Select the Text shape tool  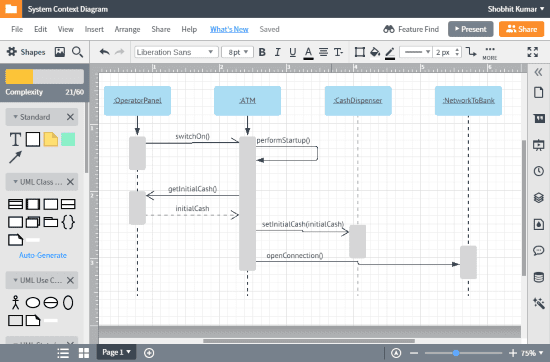coord(15,139)
